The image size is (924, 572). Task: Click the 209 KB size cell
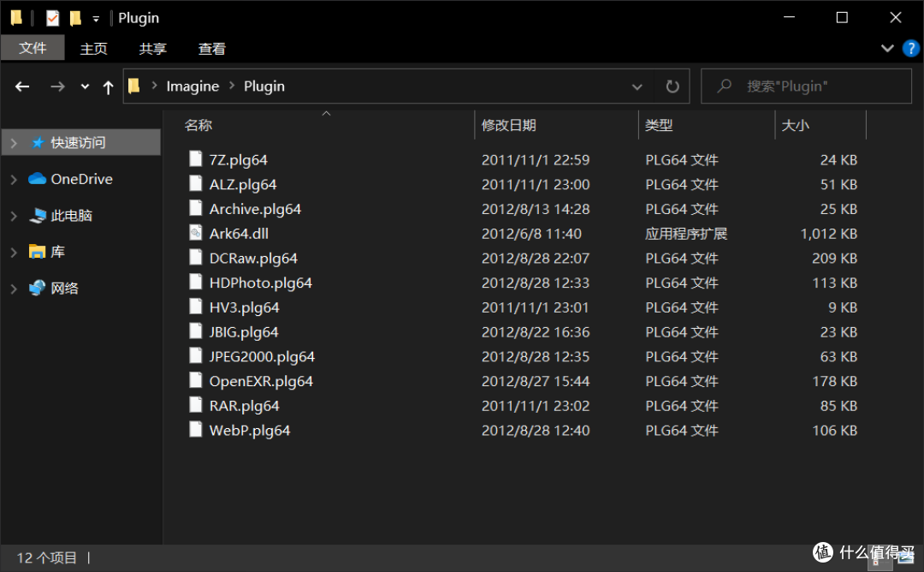[834, 259]
